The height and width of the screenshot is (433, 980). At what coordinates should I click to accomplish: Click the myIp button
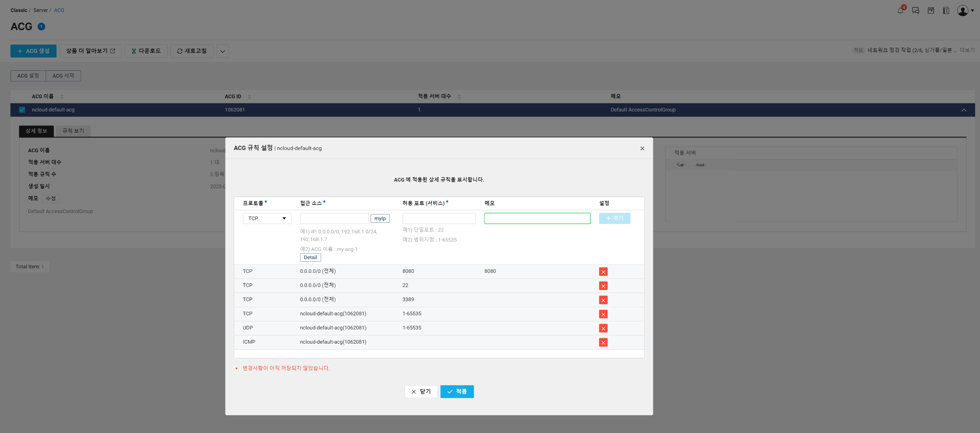point(380,218)
